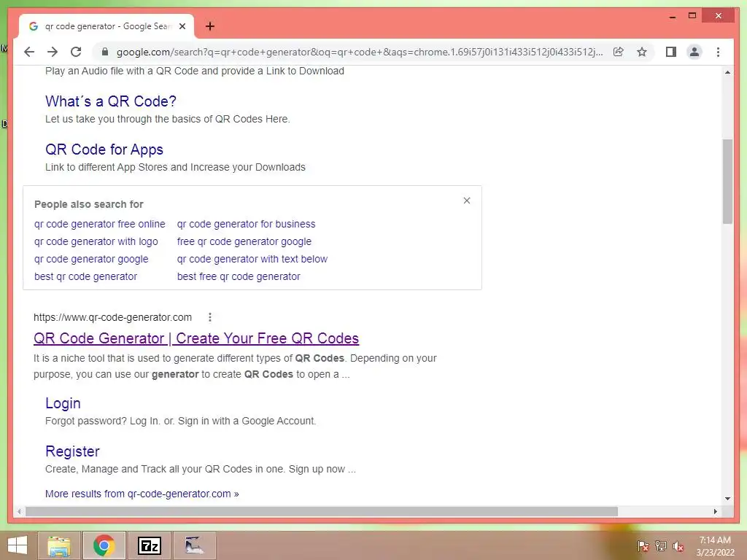Click the scroll down arrow
This screenshot has height=560, width=747.
pos(727,499)
